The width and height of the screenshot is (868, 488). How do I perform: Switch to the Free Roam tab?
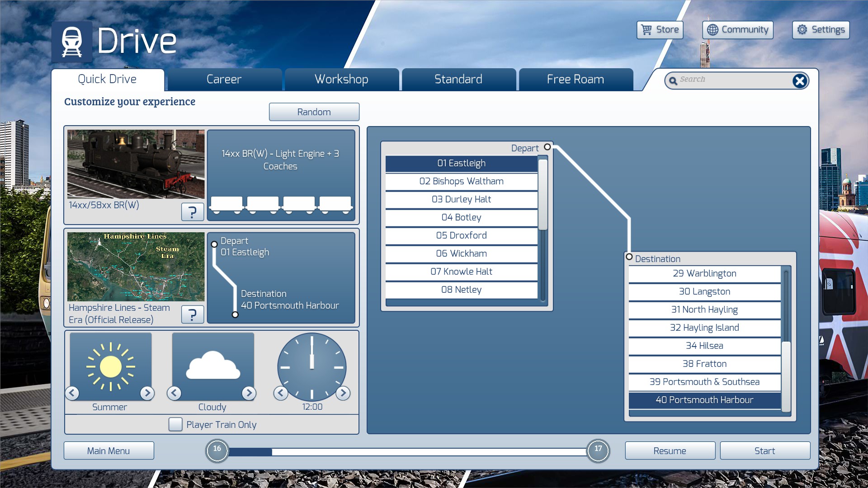pos(575,80)
